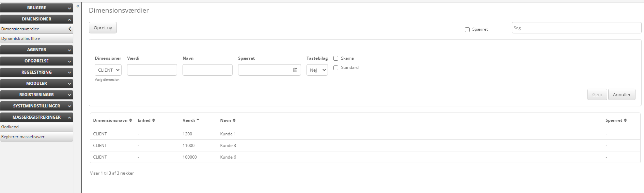
Task: Open calendar picker in Spærret field
Action: [x=295, y=70]
